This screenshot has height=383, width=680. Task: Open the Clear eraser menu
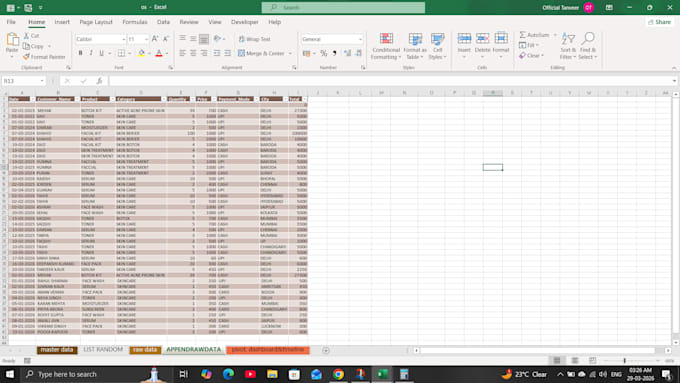[x=531, y=56]
